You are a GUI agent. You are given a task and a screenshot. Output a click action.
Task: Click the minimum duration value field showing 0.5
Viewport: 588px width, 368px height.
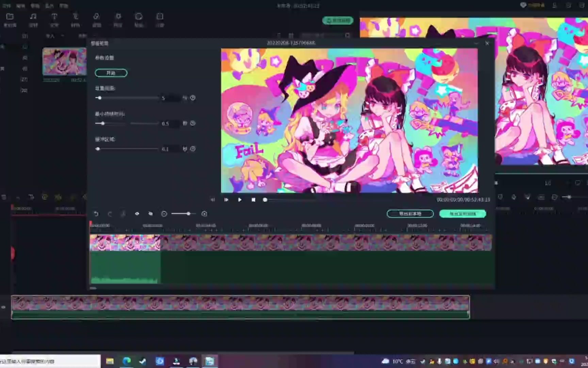pyautogui.click(x=170, y=123)
